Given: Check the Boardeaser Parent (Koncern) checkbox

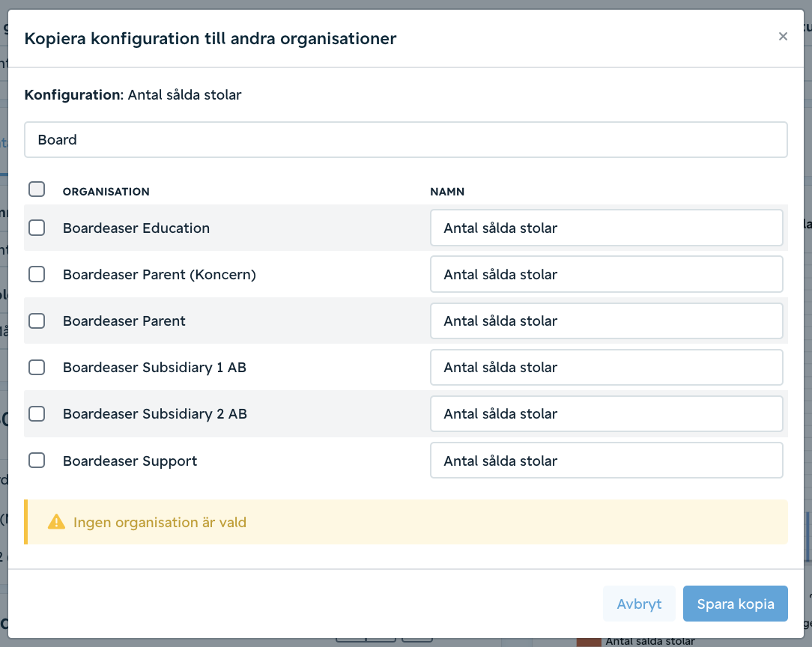Looking at the screenshot, I should 37,274.
